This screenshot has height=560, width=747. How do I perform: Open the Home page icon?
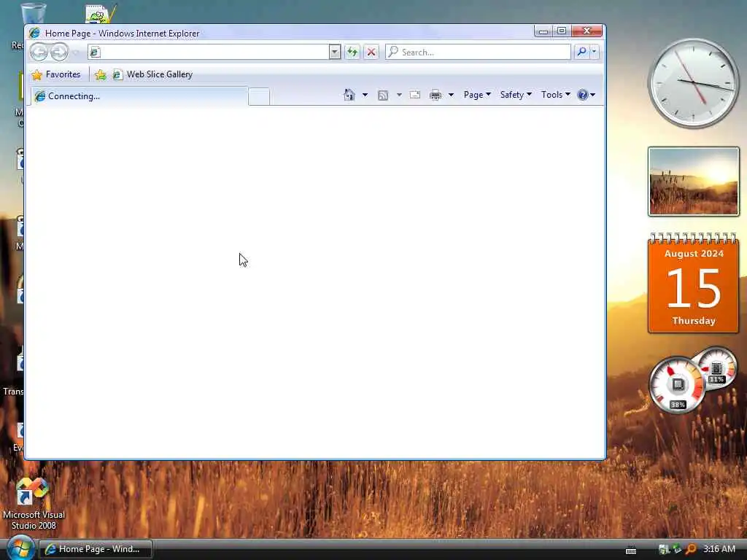click(349, 95)
